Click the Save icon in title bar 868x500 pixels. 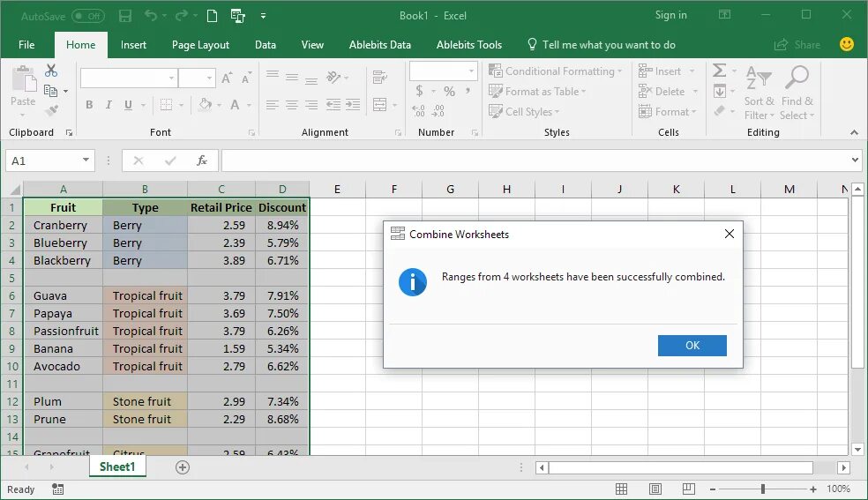pyautogui.click(x=125, y=16)
